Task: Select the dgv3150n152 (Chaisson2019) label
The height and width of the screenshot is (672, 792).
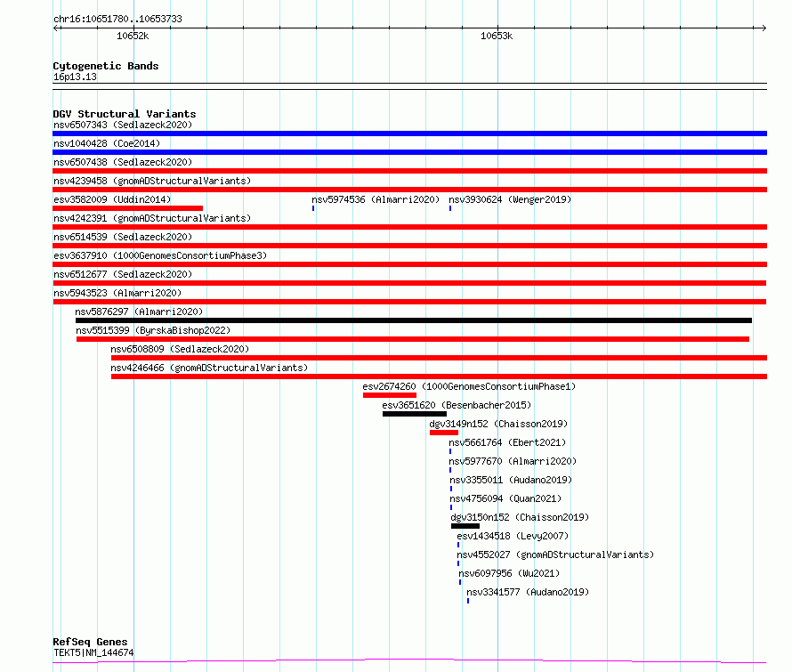Action: [520, 517]
